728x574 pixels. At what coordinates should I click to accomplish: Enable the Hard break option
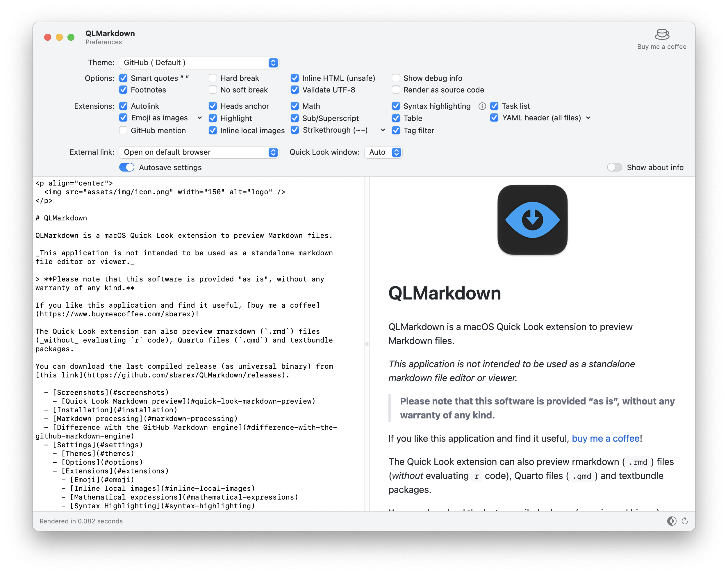pyautogui.click(x=213, y=78)
